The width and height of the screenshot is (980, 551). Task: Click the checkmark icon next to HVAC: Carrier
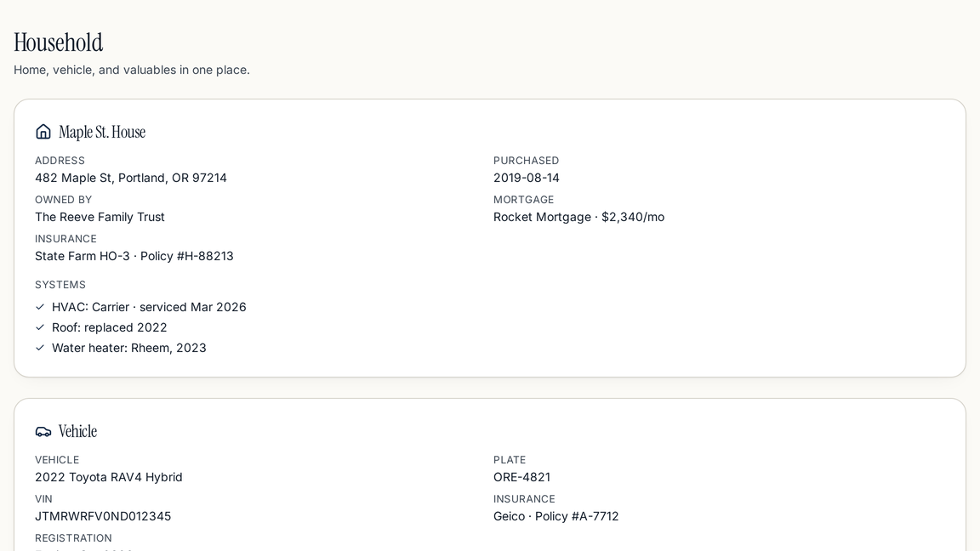pos(40,307)
